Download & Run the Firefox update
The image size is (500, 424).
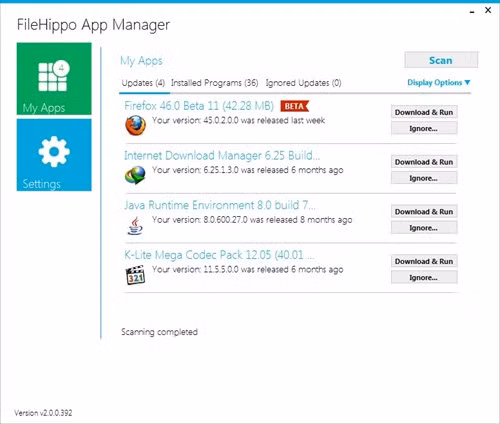pyautogui.click(x=424, y=112)
